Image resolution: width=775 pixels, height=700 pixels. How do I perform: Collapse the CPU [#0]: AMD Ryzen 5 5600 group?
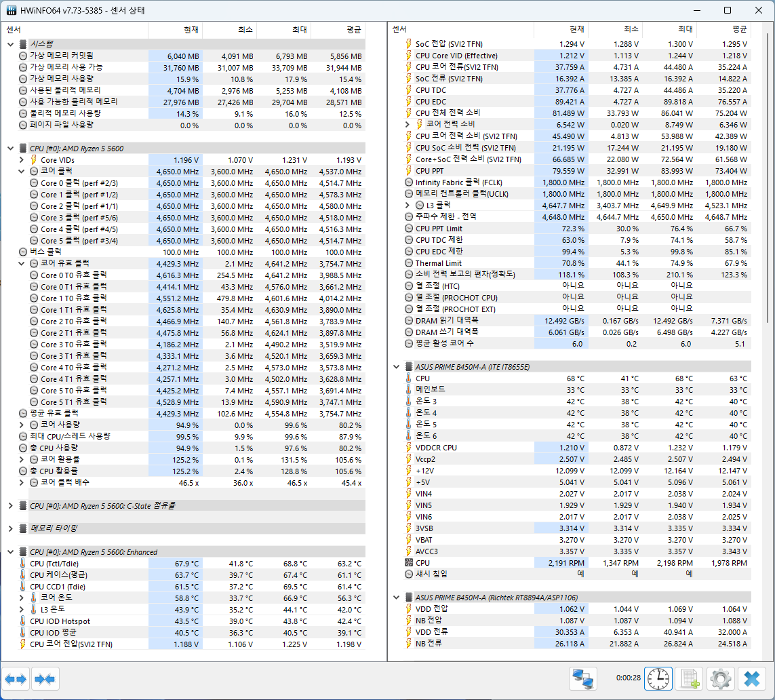[x=10, y=148]
